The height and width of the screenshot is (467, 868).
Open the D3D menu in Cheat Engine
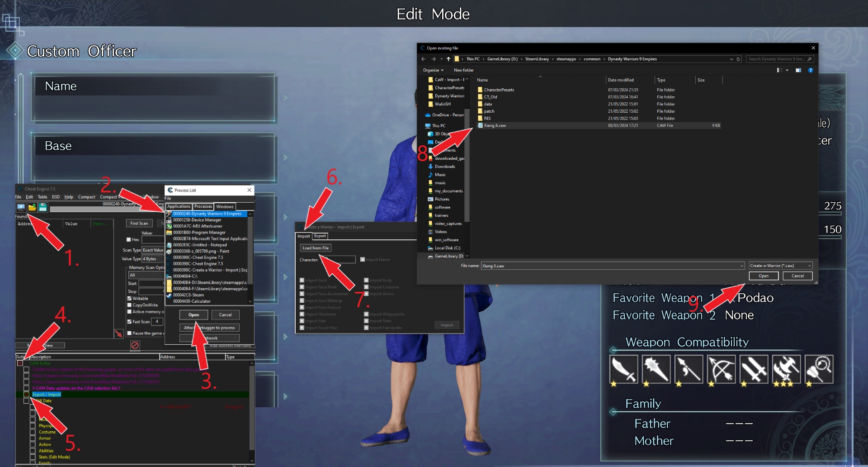click(56, 197)
